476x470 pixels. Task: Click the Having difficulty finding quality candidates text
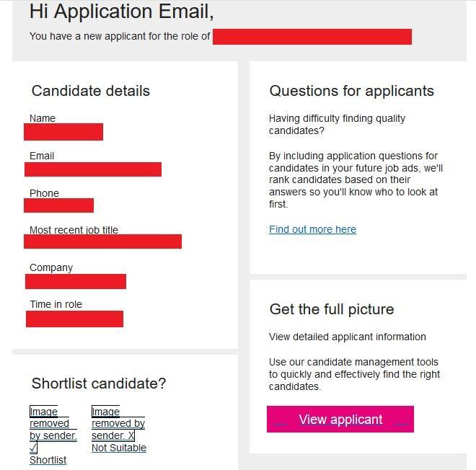coord(337,124)
